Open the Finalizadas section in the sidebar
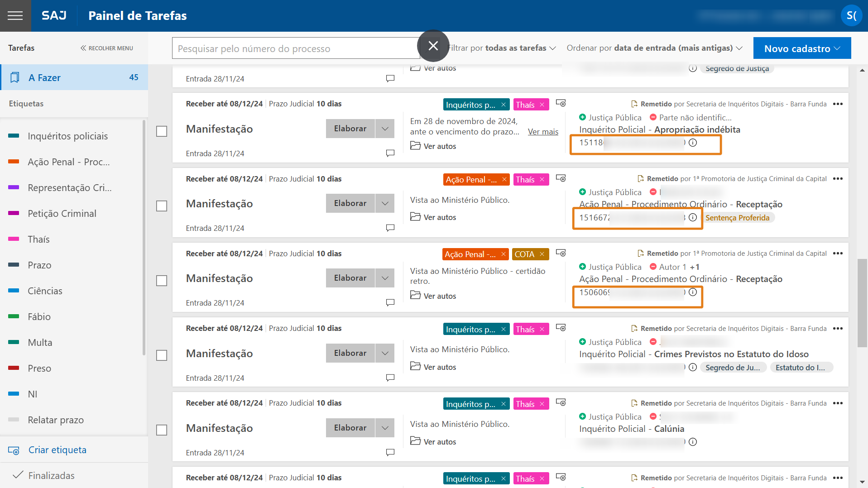This screenshot has height=488, width=868. pos(51,475)
